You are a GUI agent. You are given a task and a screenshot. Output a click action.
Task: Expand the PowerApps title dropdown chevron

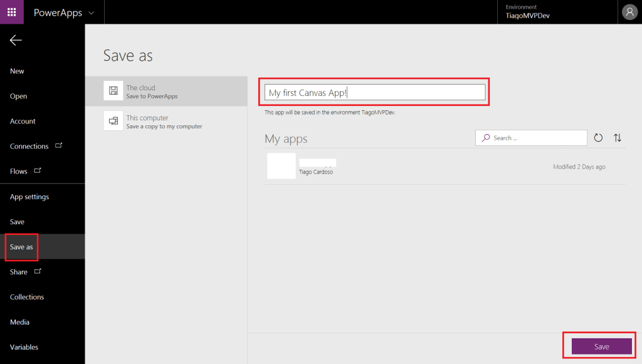tap(92, 13)
